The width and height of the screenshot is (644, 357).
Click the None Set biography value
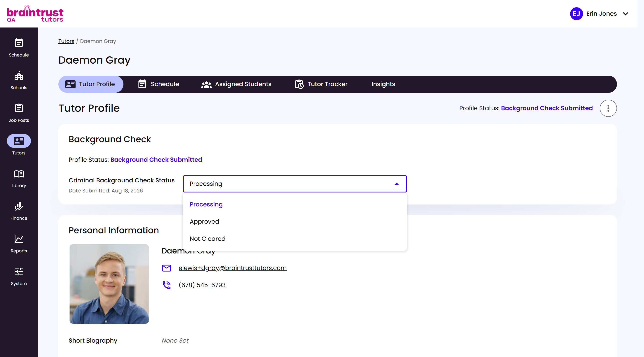click(175, 341)
